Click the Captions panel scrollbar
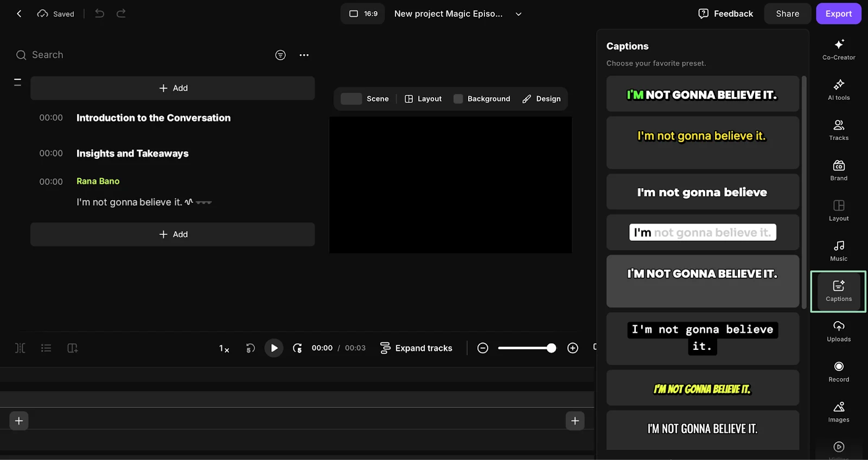Image resolution: width=868 pixels, height=460 pixels. [x=804, y=191]
